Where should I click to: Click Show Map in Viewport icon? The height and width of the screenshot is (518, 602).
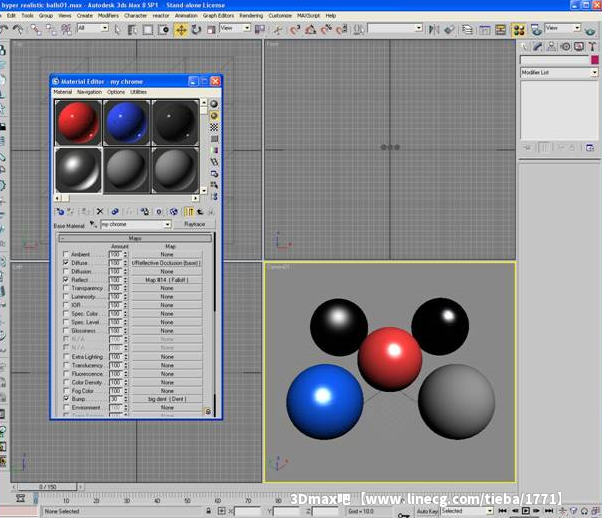click(x=174, y=212)
